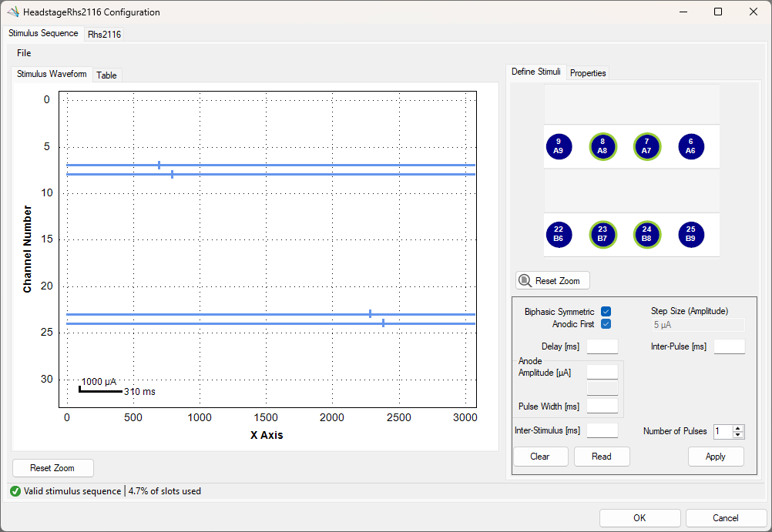Select electrode 24 B8 circle
Image resolution: width=772 pixels, height=532 pixels.
pyautogui.click(x=646, y=234)
